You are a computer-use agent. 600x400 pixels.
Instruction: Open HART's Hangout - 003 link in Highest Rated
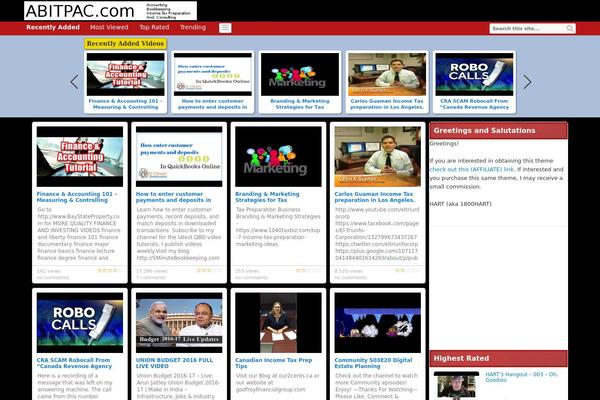(x=522, y=377)
